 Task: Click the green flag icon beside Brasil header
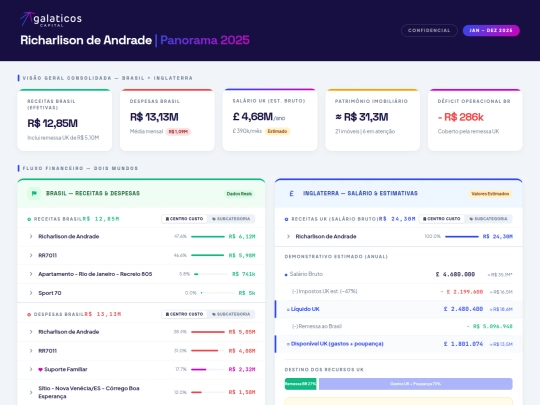coord(34,194)
